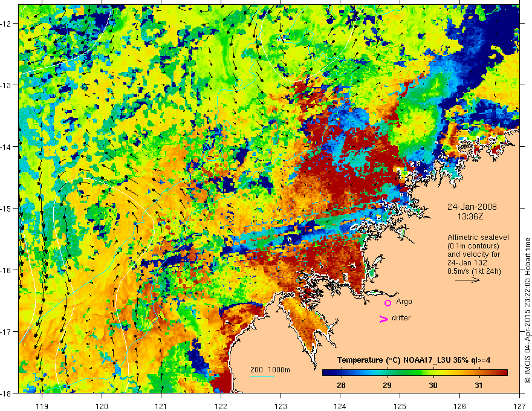Click latitude label -12 on the left axis
The image size is (532, 411).
6,24
